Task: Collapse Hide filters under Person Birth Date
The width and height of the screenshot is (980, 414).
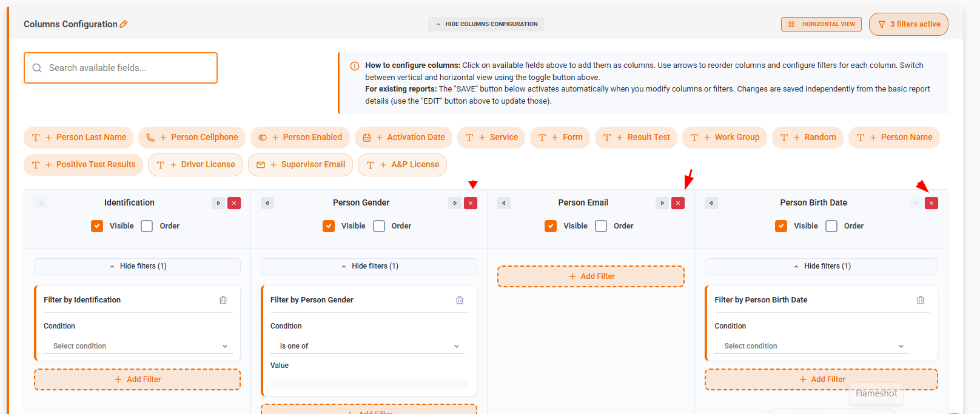Action: click(821, 266)
